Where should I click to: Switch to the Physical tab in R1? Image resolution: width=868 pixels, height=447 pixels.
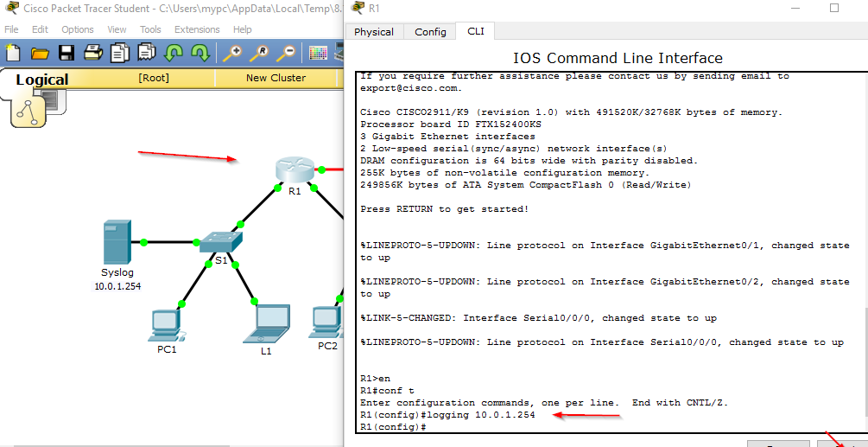tap(374, 32)
